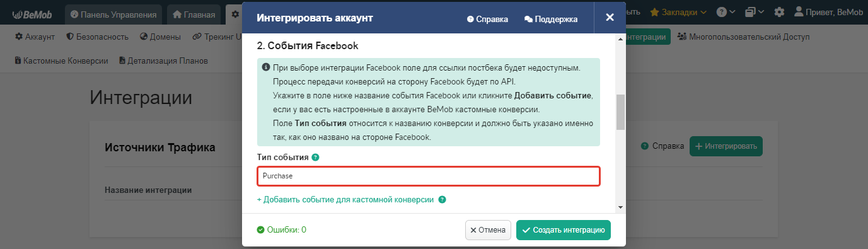This screenshot has width=868, height=249.
Task: Click help icon beside Добавить событие link
Action: (442, 200)
